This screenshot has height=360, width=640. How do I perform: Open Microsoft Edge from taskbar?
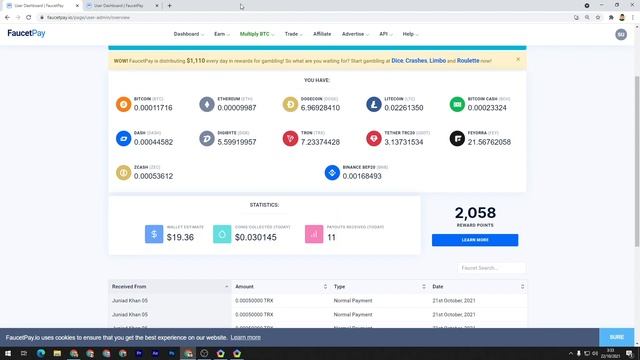pos(41,353)
